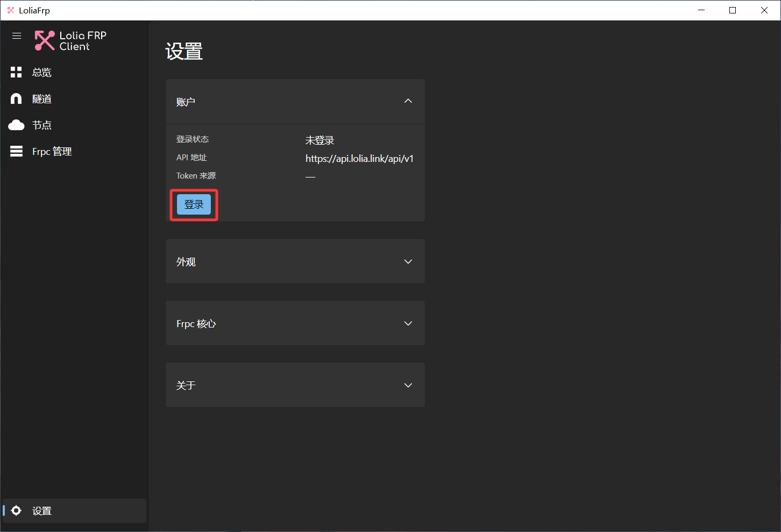Click the LoliaFrp title bar app icon
The height and width of the screenshot is (532, 781).
11,10
